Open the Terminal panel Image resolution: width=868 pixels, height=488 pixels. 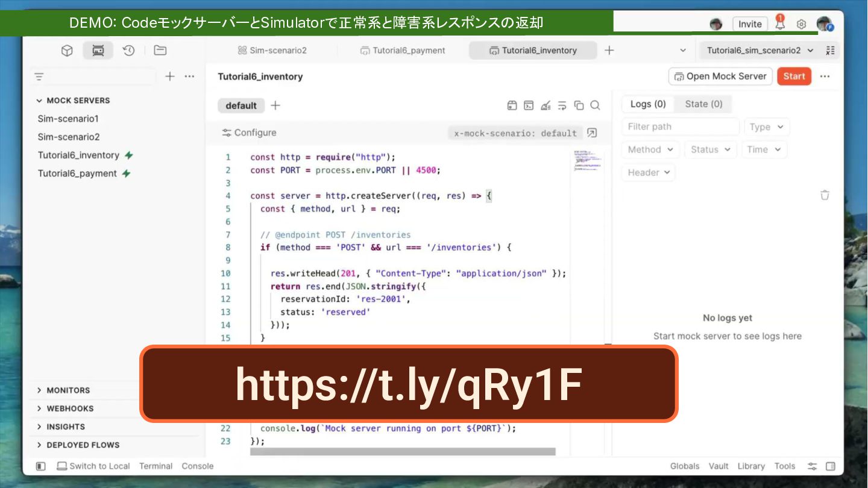156,466
